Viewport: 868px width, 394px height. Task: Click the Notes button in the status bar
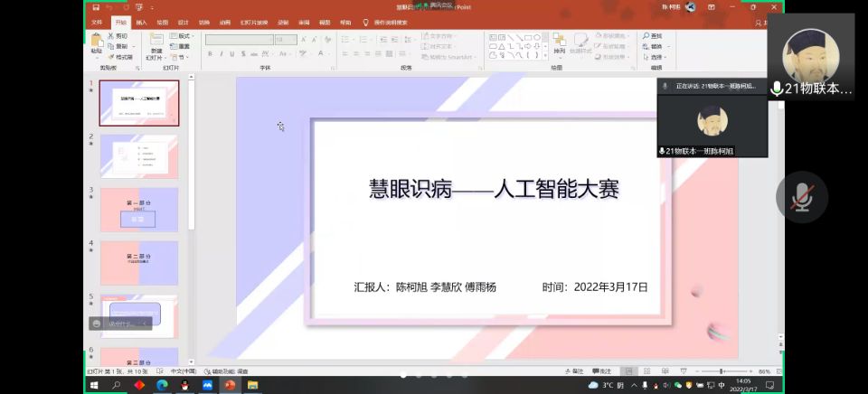pos(574,371)
